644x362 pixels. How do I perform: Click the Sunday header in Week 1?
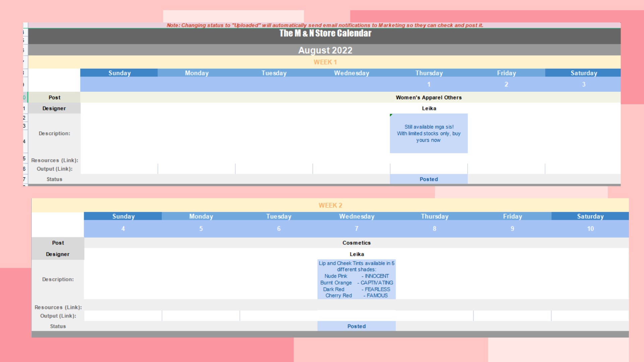click(119, 73)
